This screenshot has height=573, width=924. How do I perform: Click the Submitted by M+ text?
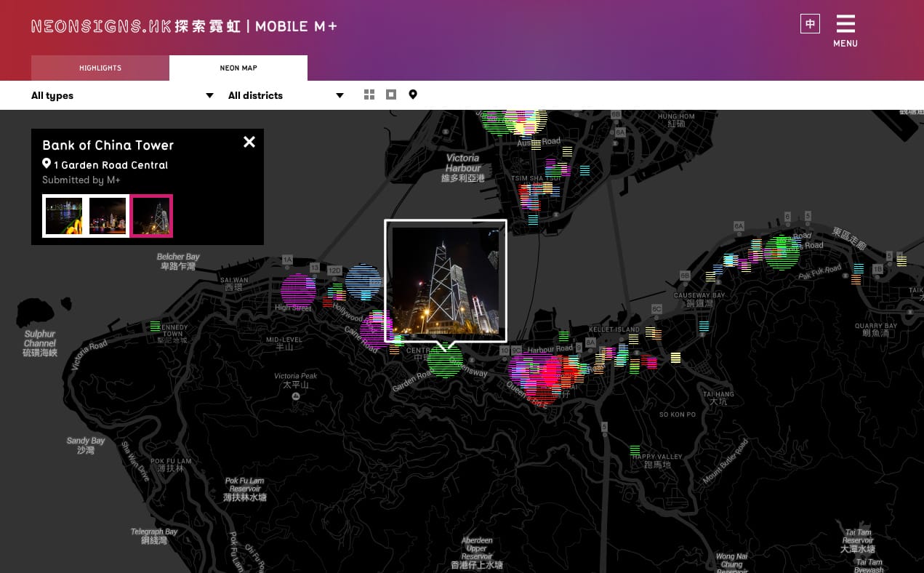[x=81, y=180]
